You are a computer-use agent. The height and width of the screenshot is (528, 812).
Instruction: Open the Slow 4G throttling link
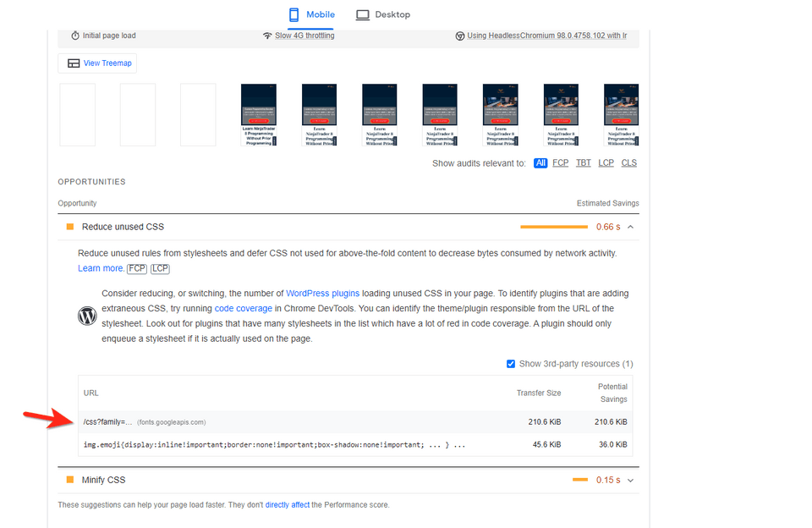tap(304, 36)
